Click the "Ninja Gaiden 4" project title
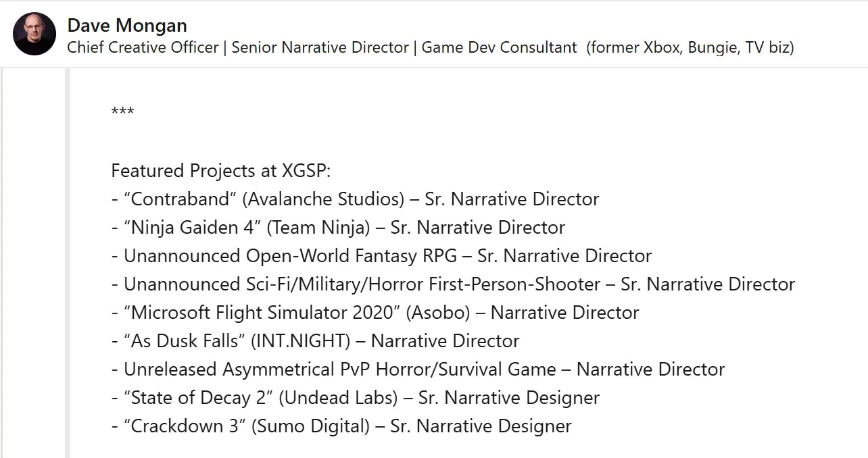This screenshot has width=868, height=458. pos(192,228)
